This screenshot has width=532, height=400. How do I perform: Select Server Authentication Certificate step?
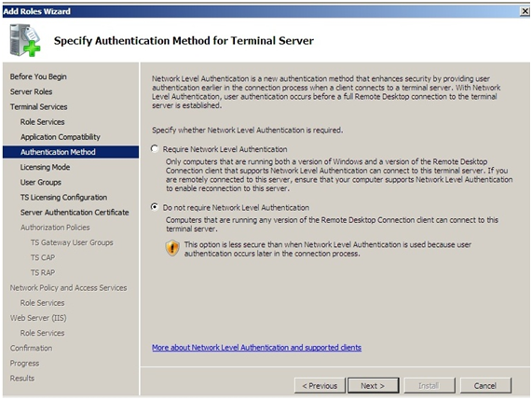click(x=75, y=213)
